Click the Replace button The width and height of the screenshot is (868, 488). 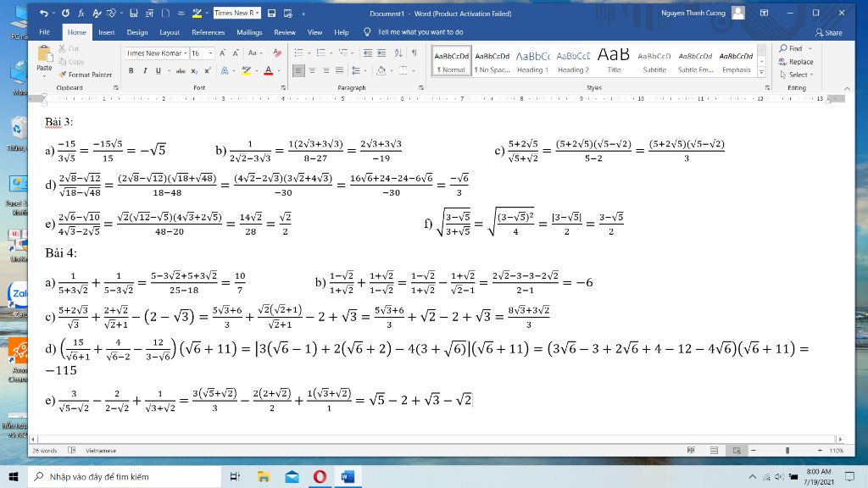tap(796, 62)
